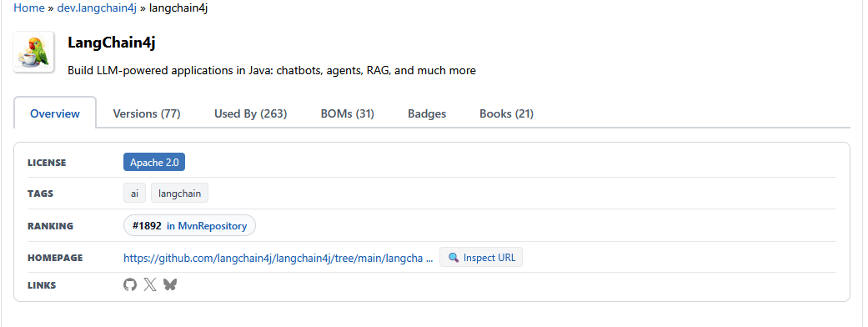This screenshot has width=868, height=327.
Task: Open the X (Twitter) link icon
Action: point(150,285)
